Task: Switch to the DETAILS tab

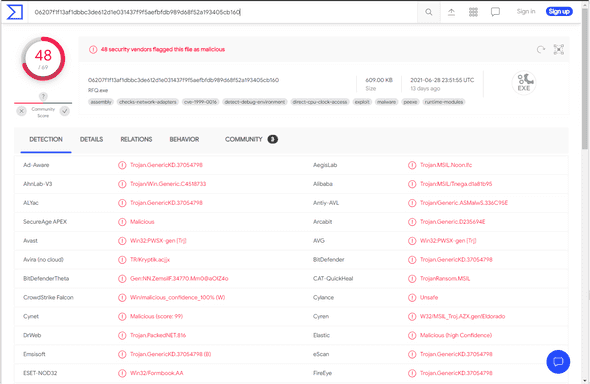Action: (x=91, y=139)
